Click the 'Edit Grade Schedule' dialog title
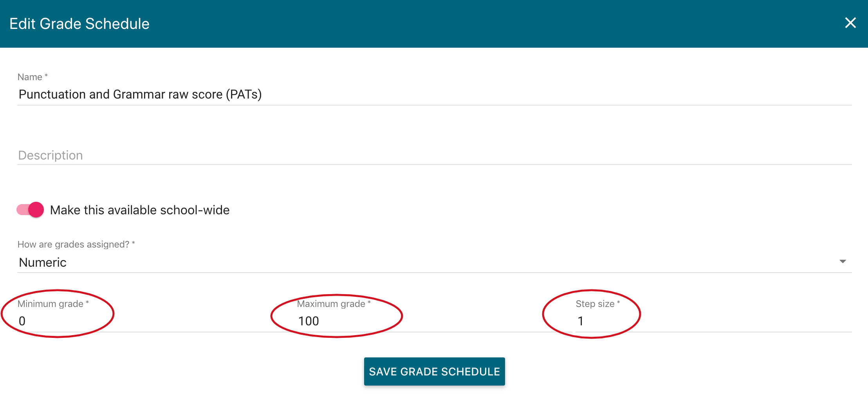 tap(79, 24)
